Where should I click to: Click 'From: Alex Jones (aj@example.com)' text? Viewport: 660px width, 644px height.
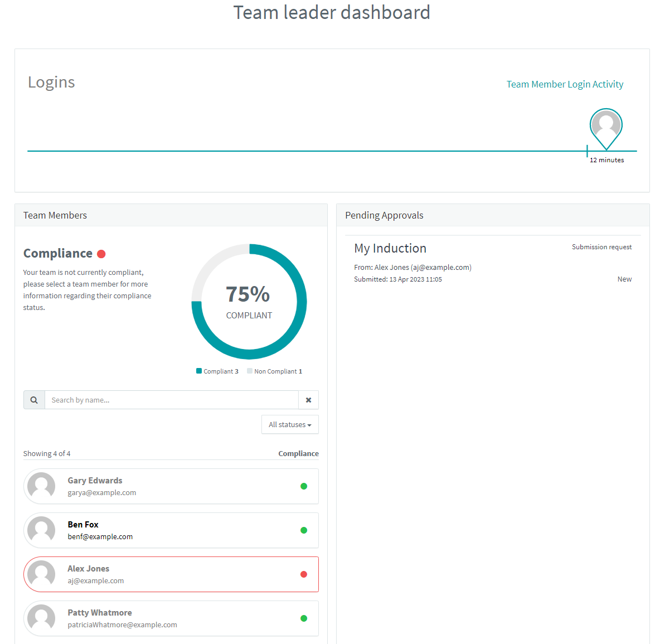[412, 267]
